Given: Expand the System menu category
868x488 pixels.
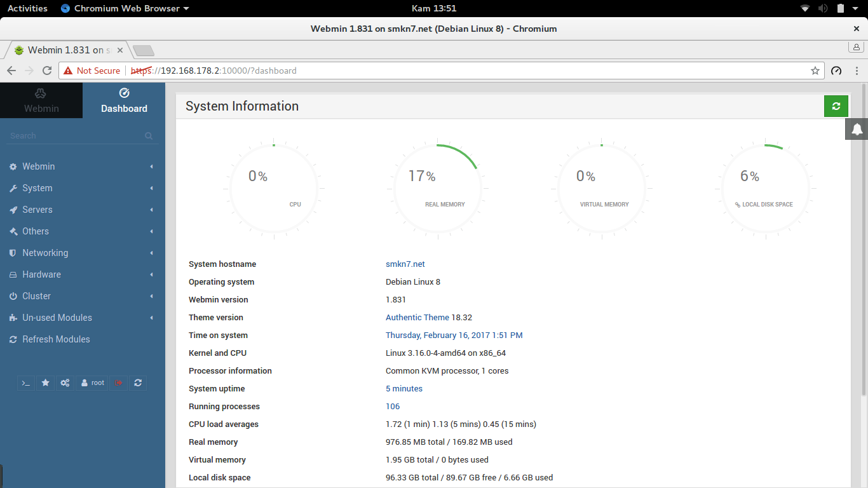Looking at the screenshot, I should (x=83, y=188).
